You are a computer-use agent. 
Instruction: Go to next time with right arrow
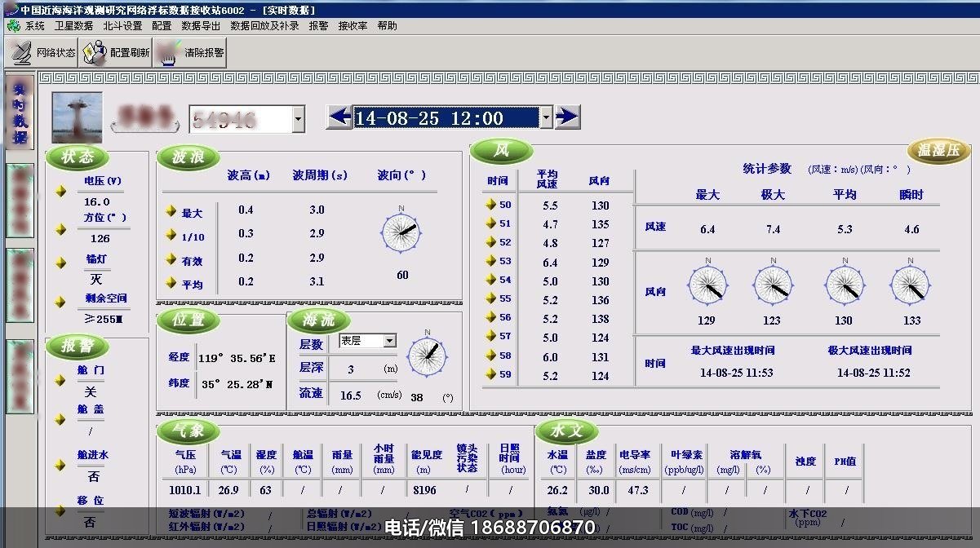(x=567, y=117)
